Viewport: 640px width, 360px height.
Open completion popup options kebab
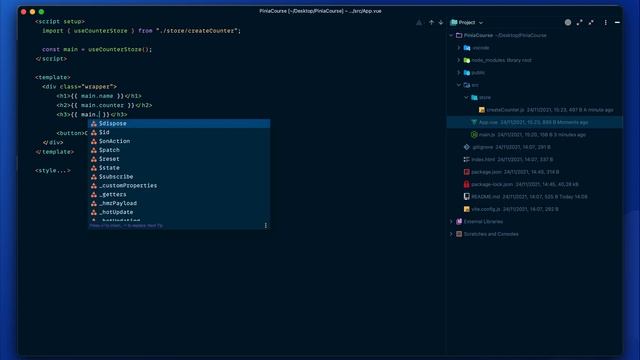(266, 225)
